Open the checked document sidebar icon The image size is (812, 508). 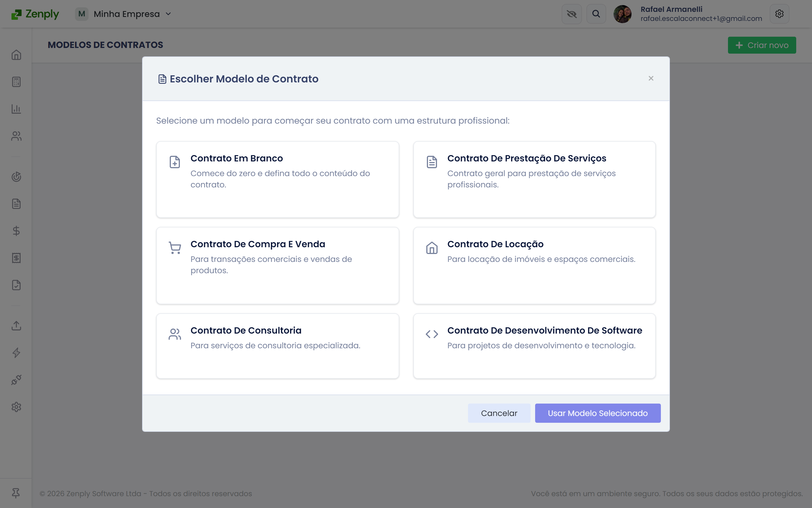coord(16,285)
